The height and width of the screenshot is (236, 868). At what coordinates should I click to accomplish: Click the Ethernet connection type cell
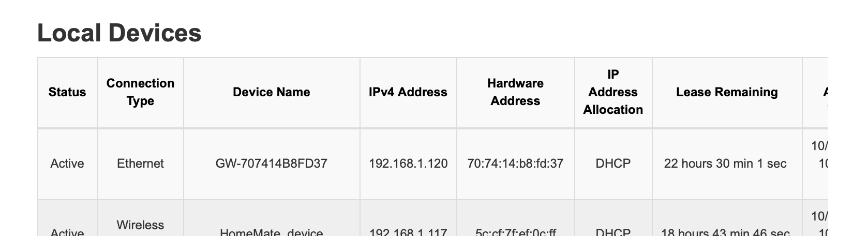click(x=141, y=164)
